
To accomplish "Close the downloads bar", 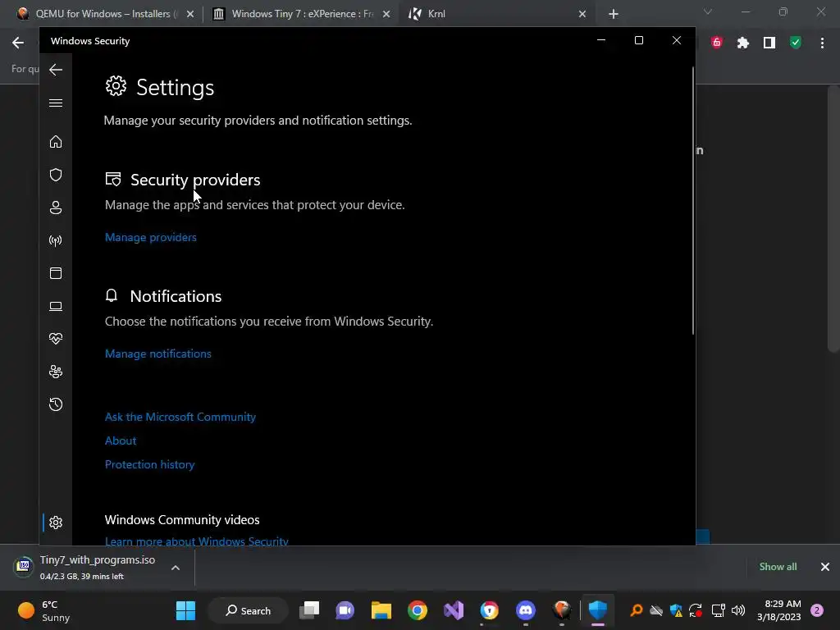I will coord(825,567).
